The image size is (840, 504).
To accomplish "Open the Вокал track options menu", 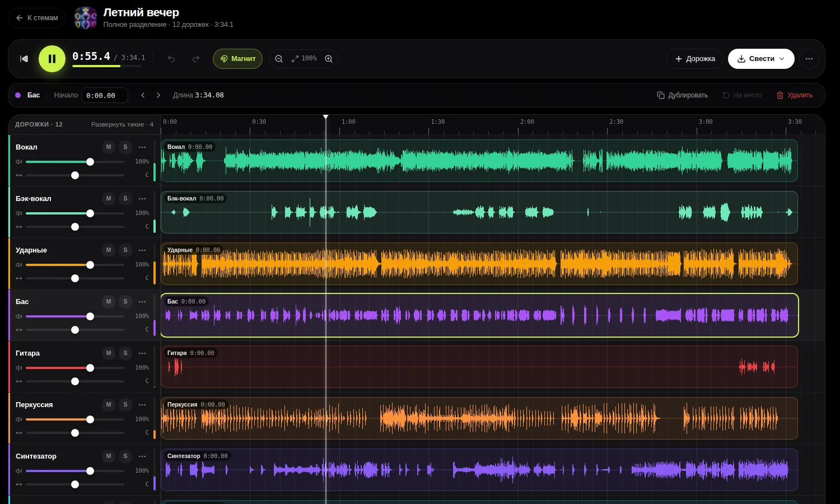I will [142, 147].
